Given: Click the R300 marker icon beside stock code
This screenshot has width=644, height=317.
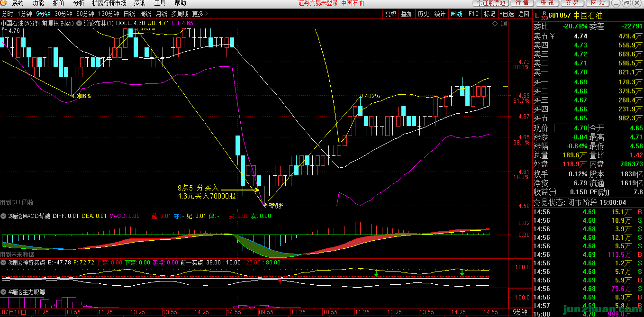Looking at the screenshot, I should 544,14.
